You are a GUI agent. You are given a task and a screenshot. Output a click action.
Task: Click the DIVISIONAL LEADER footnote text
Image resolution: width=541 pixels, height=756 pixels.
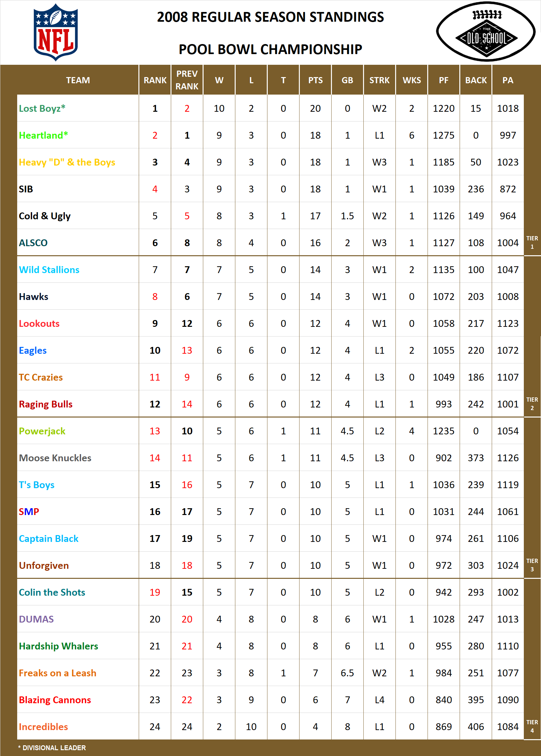click(x=52, y=747)
